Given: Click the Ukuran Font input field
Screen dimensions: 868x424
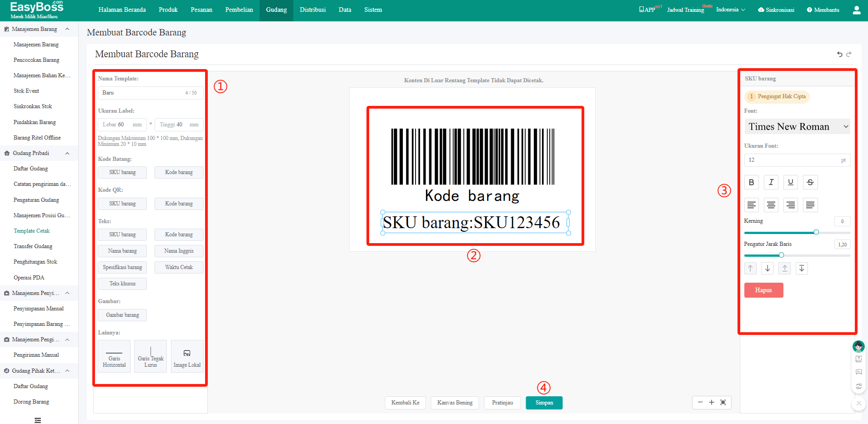Looking at the screenshot, I should [797, 160].
